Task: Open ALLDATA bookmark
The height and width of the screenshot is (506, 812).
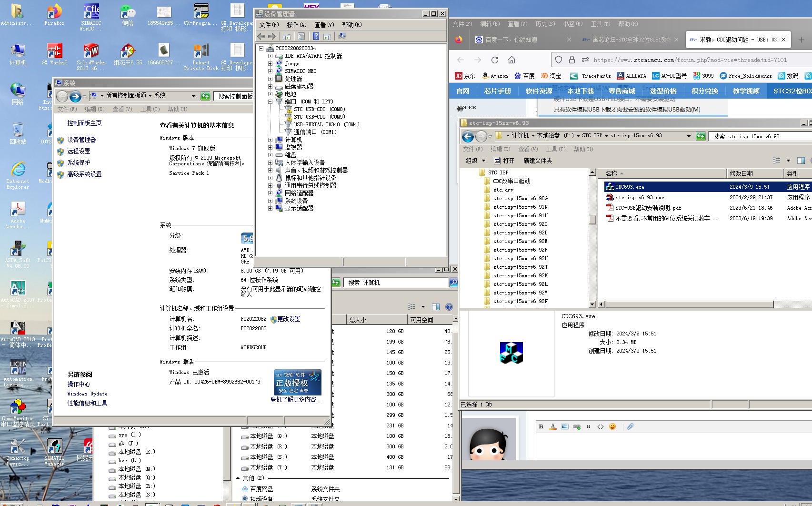Action: [x=632, y=76]
